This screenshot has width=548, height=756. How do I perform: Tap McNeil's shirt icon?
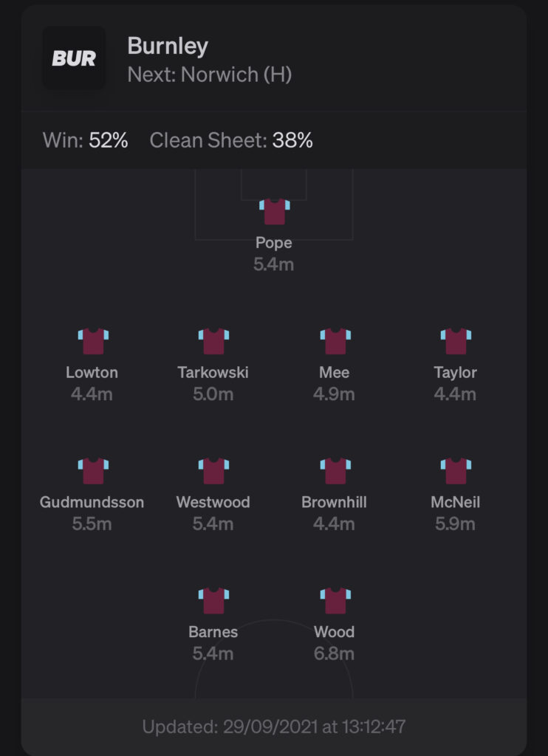coord(456,471)
